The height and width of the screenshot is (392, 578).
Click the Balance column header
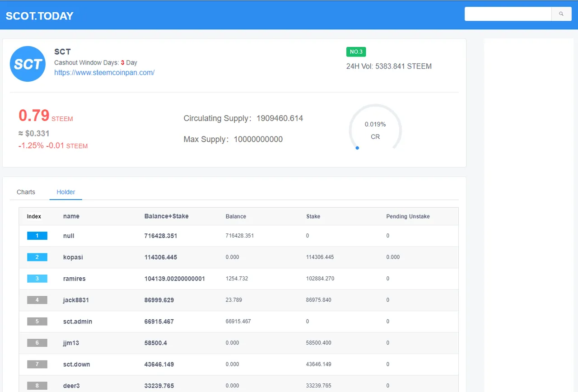(x=236, y=216)
